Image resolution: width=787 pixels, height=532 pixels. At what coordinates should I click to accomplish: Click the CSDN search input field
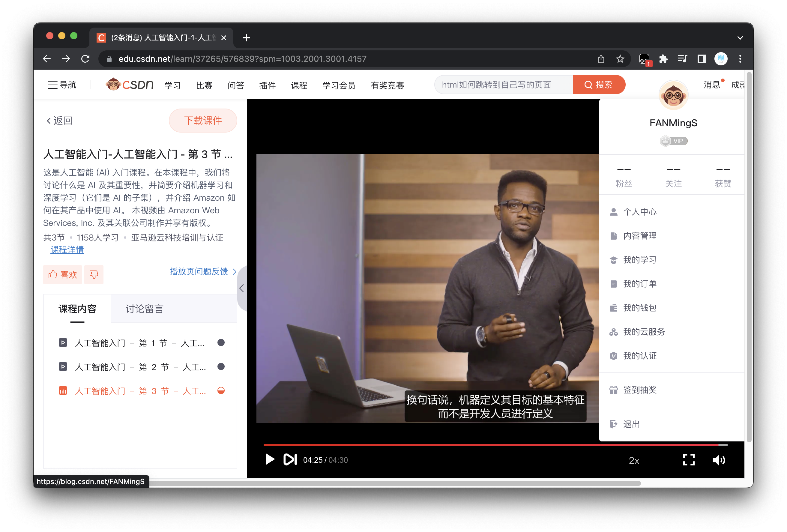[503, 85]
